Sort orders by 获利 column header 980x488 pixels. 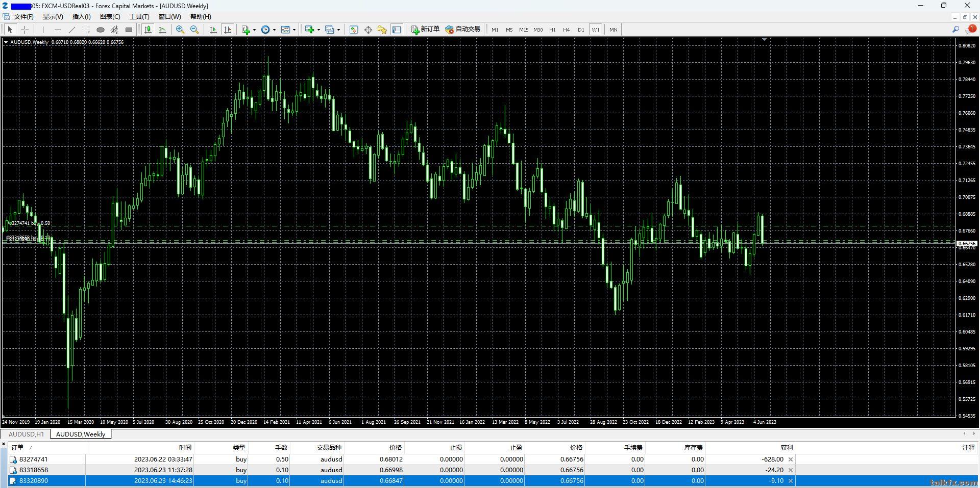[x=750, y=448]
